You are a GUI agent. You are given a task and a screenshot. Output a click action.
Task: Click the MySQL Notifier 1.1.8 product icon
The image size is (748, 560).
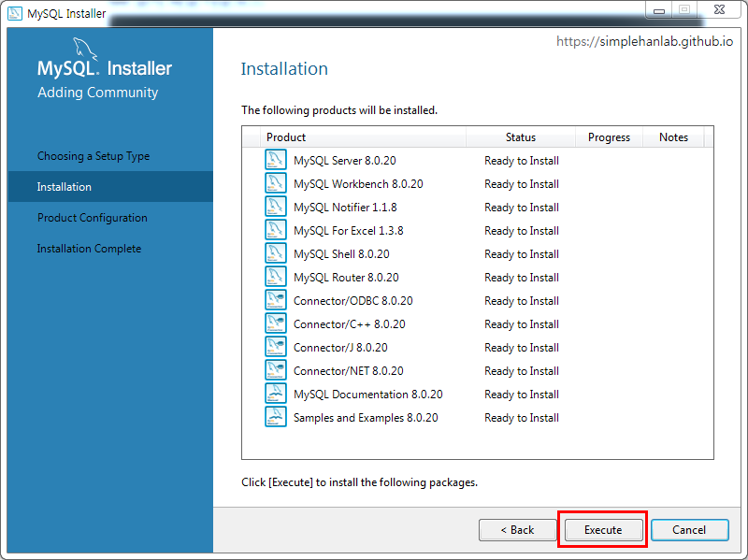coord(275,207)
